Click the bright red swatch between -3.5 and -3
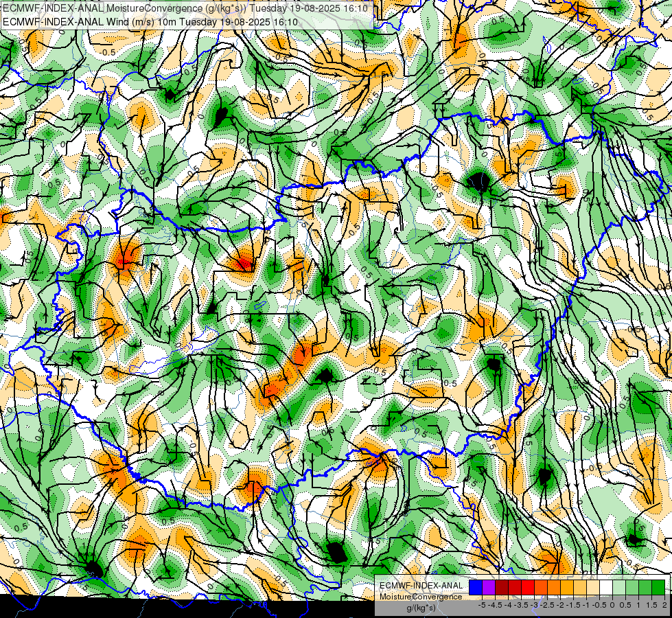Viewport: 672px width, 618px height. [528, 587]
